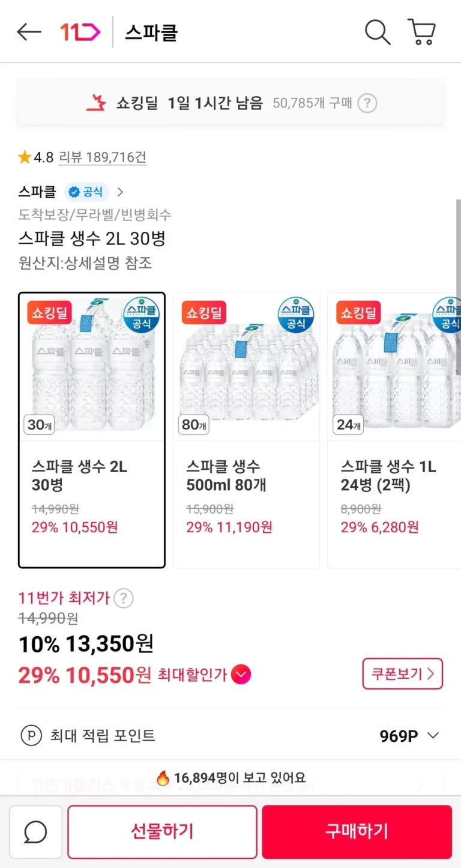Open 스파클 brand store chevron
The width and height of the screenshot is (461, 868).
(x=120, y=192)
